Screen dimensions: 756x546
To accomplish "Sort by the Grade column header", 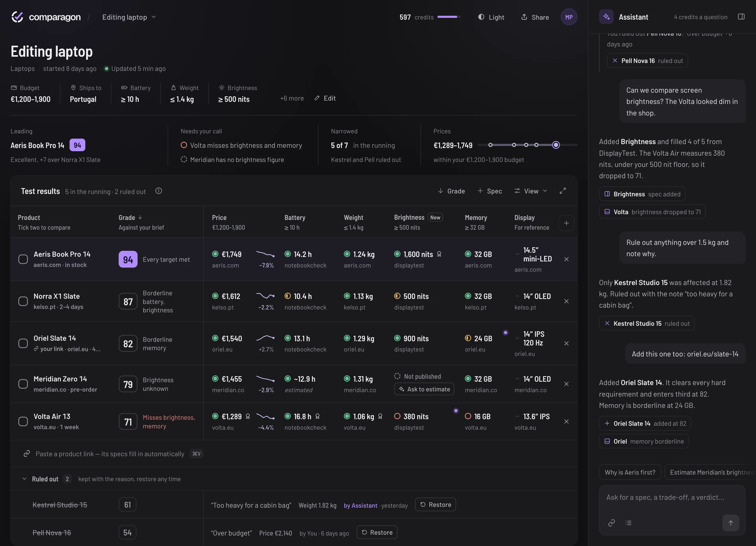I will pyautogui.click(x=130, y=217).
